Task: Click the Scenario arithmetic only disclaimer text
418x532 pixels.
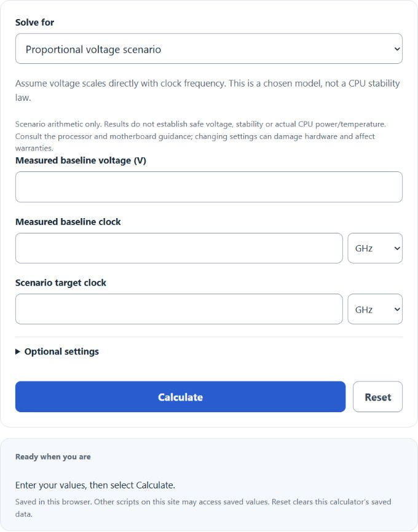Action: (x=200, y=136)
